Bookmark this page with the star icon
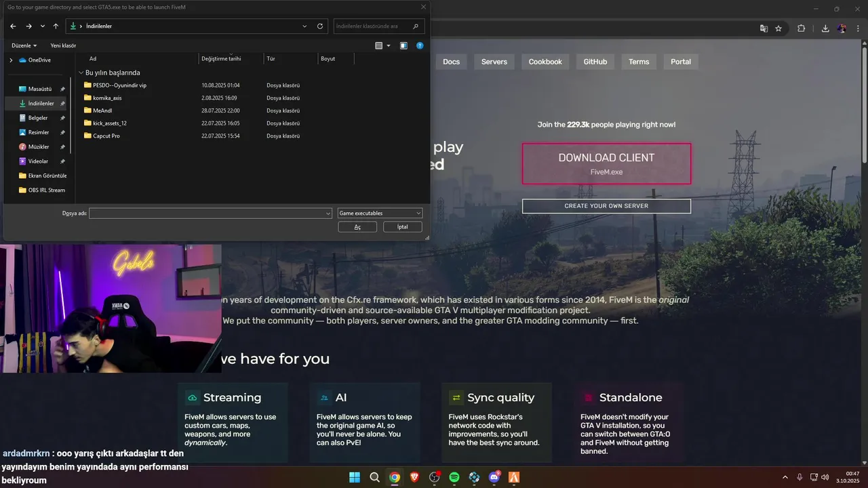 (778, 28)
